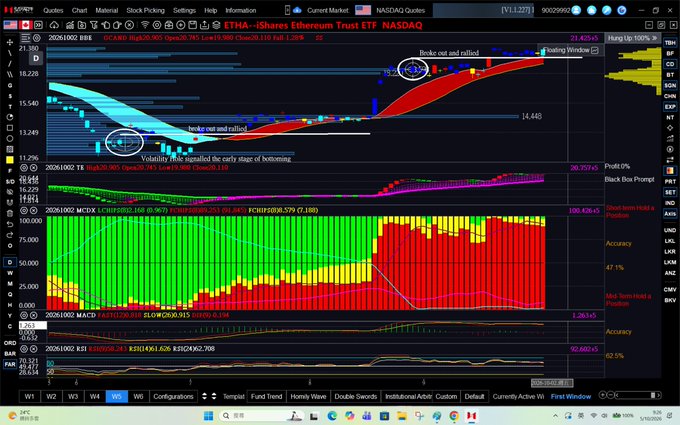Click the First Window link
This screenshot has width=680, height=425.
coord(571,396)
